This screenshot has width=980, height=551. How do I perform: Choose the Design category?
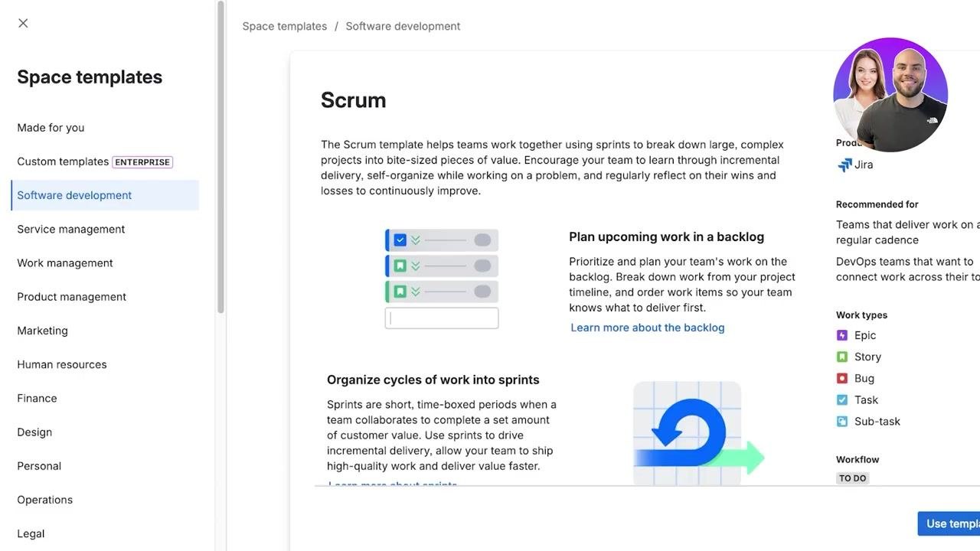coord(34,432)
